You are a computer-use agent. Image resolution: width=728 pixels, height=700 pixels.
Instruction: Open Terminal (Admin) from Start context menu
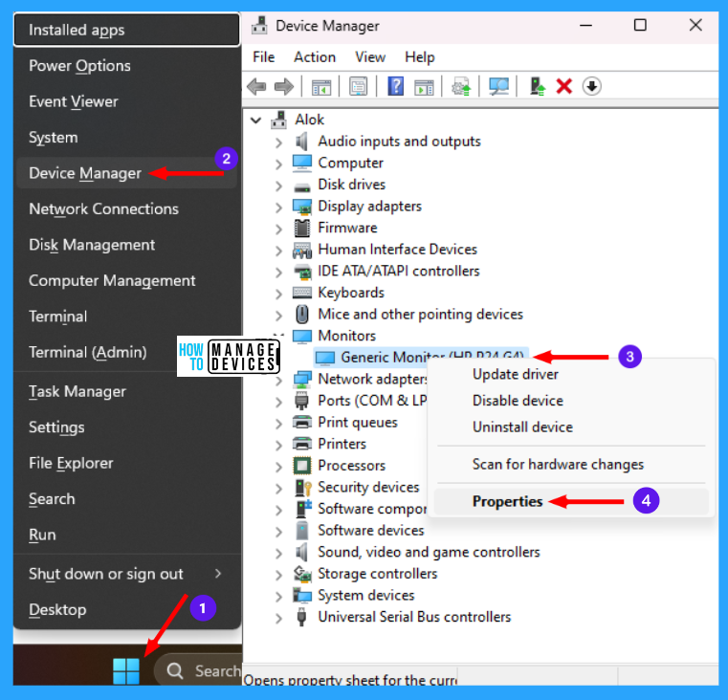(x=88, y=352)
